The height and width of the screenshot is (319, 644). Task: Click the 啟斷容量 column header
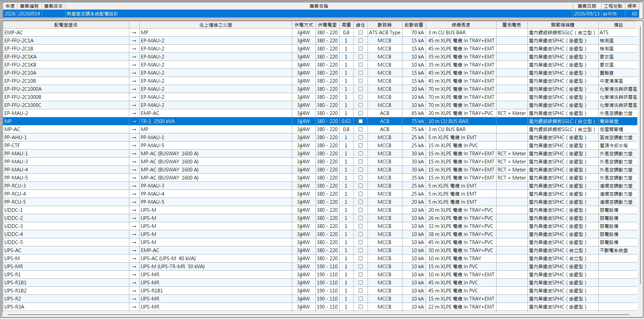[x=414, y=25]
